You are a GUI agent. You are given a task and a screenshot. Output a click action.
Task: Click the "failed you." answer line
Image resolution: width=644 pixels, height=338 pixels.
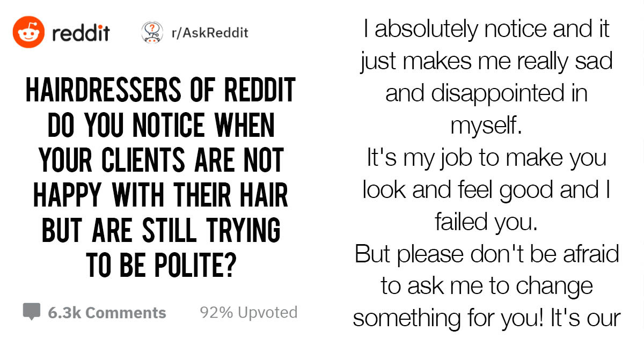(x=486, y=223)
